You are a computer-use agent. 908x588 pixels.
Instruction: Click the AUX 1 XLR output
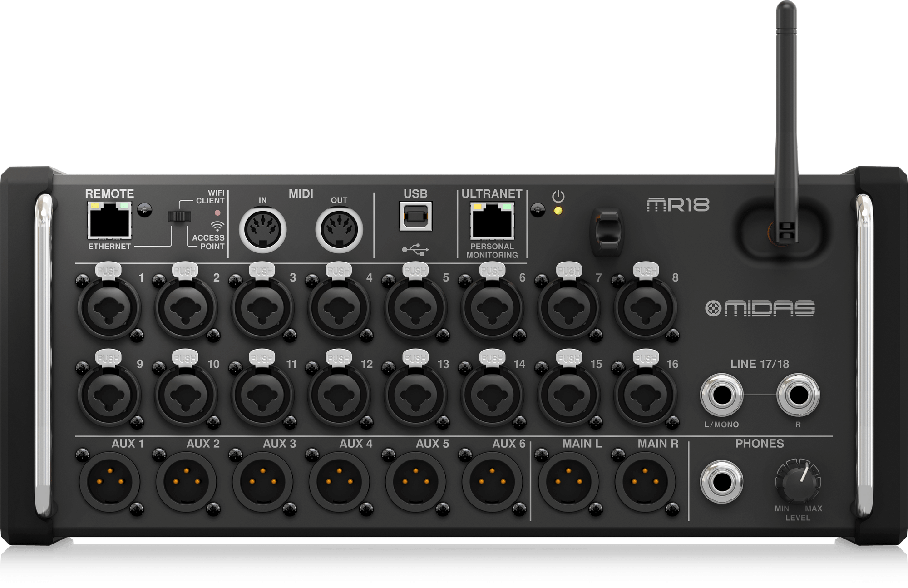[109, 482]
